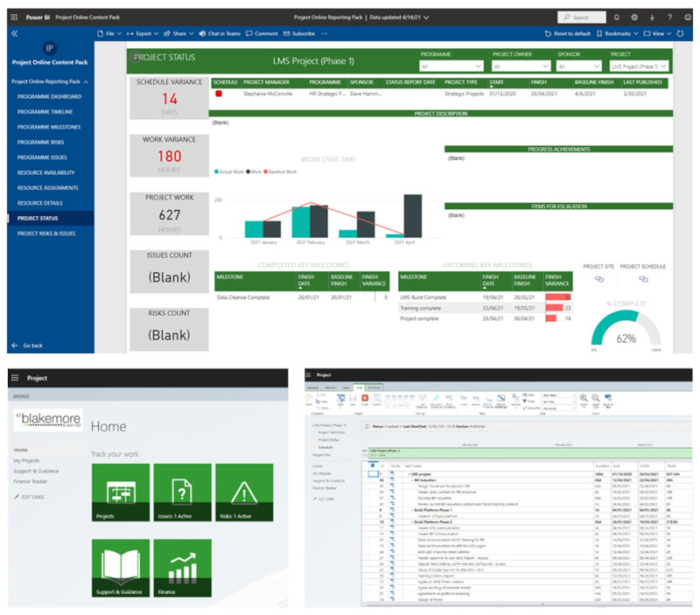Click the 62% complete gauge
The width and height of the screenshot is (700, 615).
point(626,328)
